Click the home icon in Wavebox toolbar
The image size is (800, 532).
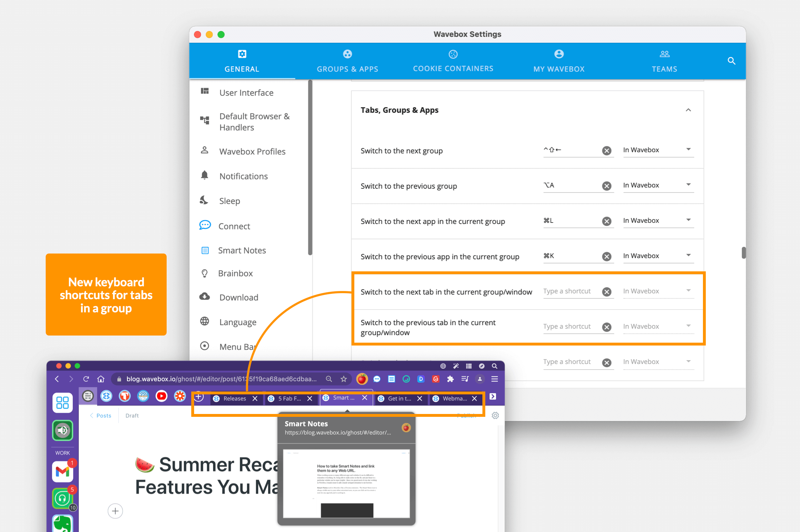[101, 379]
